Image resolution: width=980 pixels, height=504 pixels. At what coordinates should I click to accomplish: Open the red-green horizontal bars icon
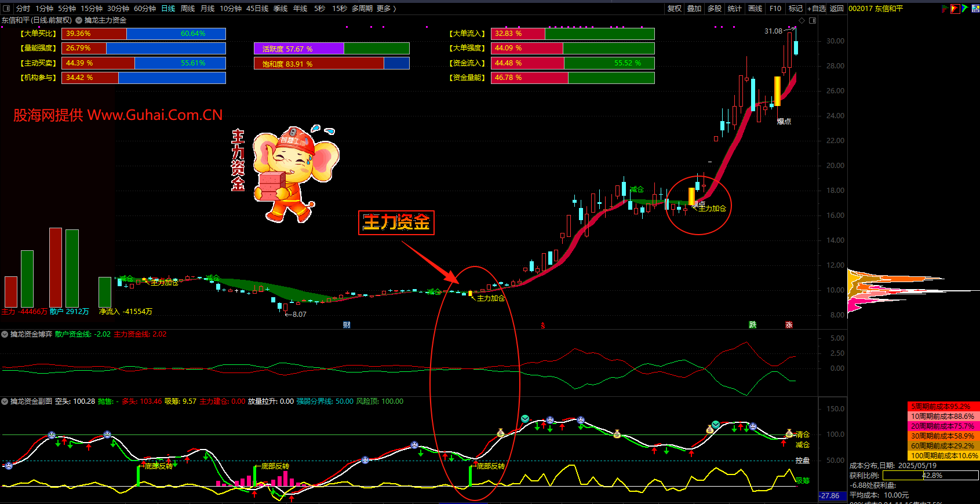[945, 8]
